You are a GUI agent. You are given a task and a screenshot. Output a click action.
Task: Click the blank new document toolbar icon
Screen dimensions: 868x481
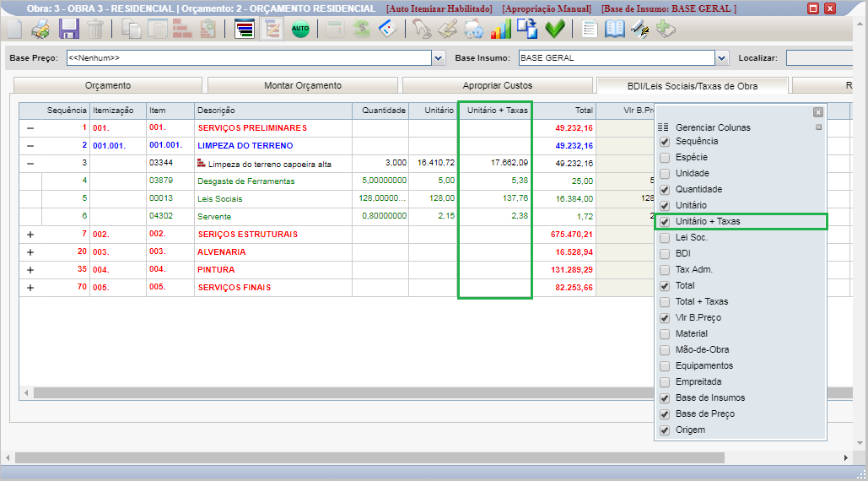14,29
